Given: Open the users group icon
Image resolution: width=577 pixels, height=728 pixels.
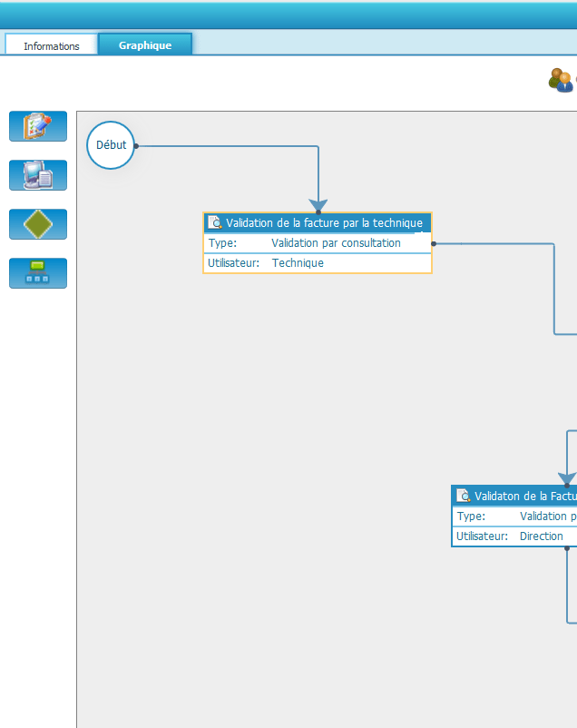Looking at the screenshot, I should (x=562, y=80).
